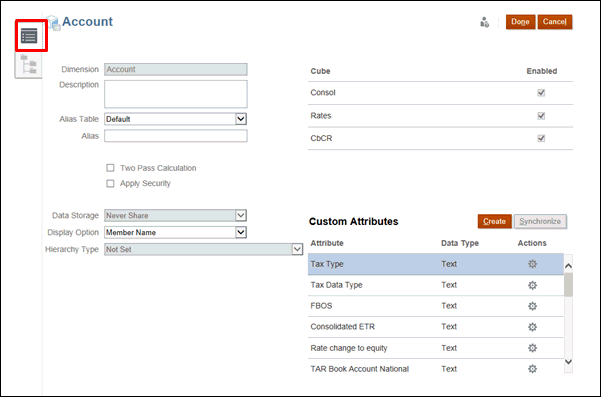This screenshot has width=601, height=397.
Task: Open the Edit Member Properties hierarchy tab icon
Action: (x=29, y=64)
